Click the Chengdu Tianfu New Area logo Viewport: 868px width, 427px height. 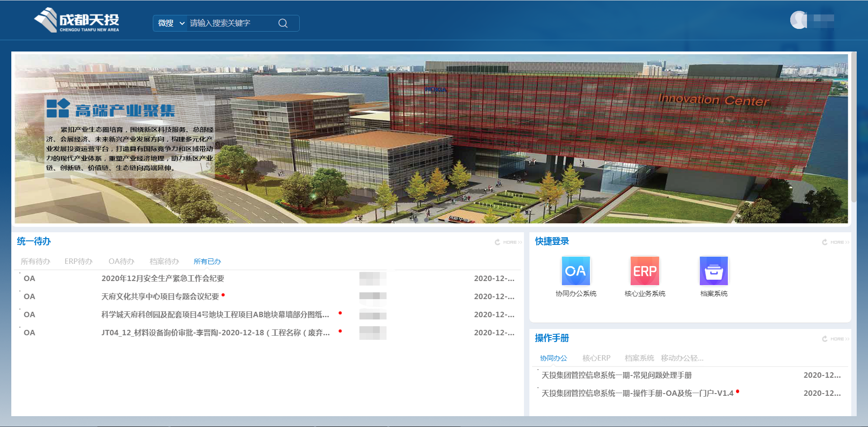coord(76,20)
